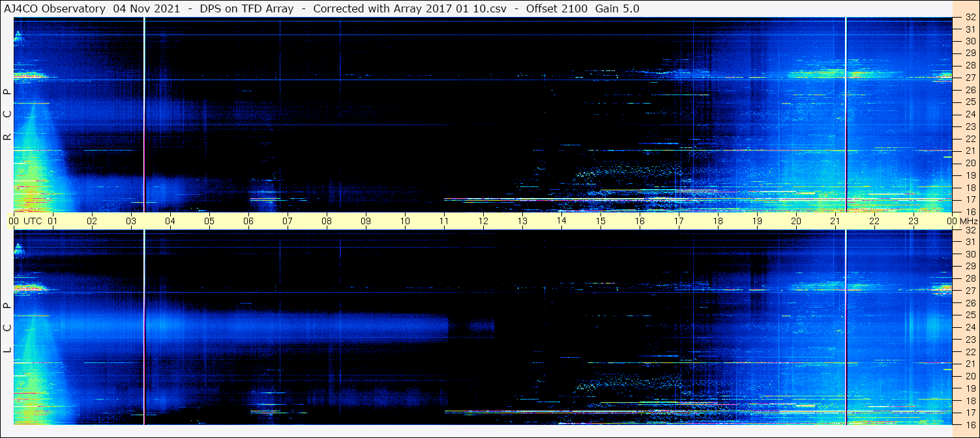Click the 16 MHz label in the lower panel
The width and height of the screenshot is (980, 438).
tap(970, 424)
